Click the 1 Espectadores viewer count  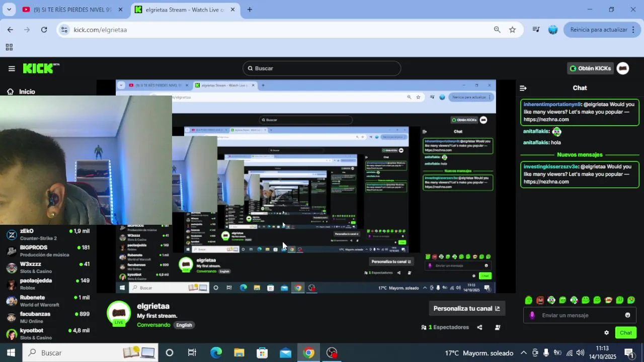pyautogui.click(x=445, y=327)
